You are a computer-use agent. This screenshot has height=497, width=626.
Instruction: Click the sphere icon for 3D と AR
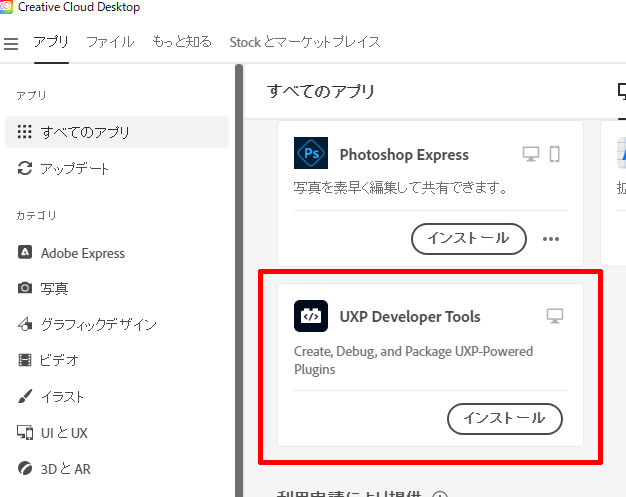click(25, 468)
